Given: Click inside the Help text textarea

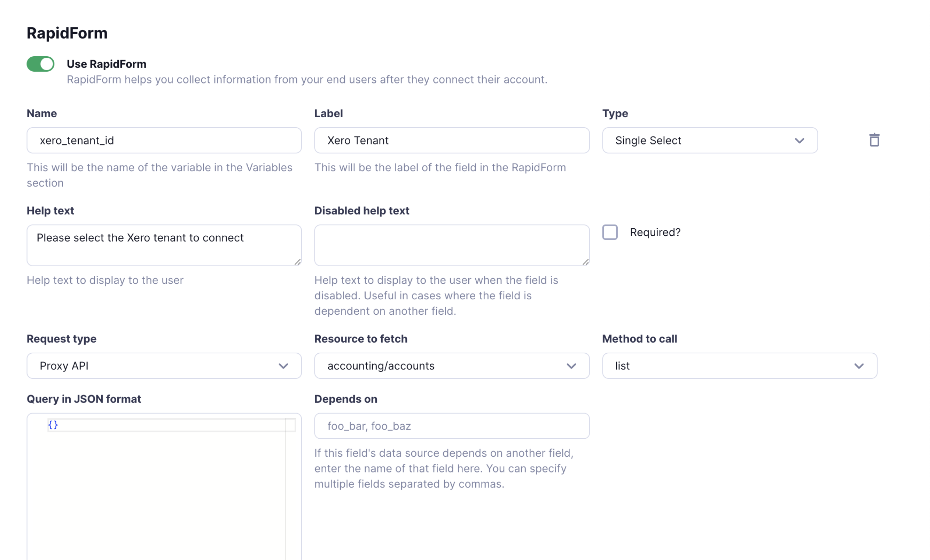Looking at the screenshot, I should click(164, 245).
